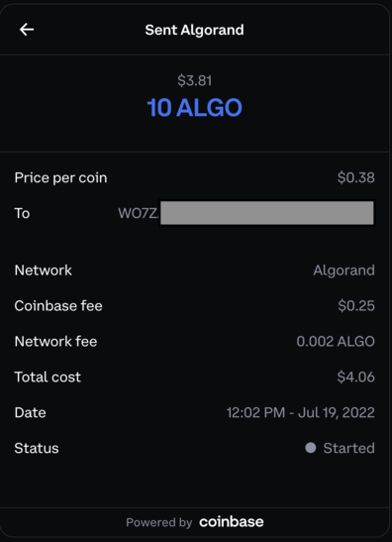Click the Price per coin label
This screenshot has width=392, height=542.
[60, 178]
